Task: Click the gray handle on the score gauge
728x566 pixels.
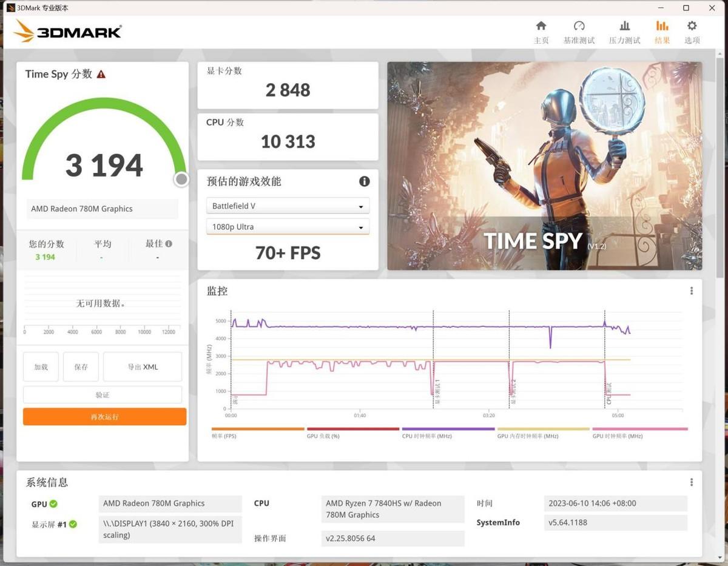Action: point(181,179)
